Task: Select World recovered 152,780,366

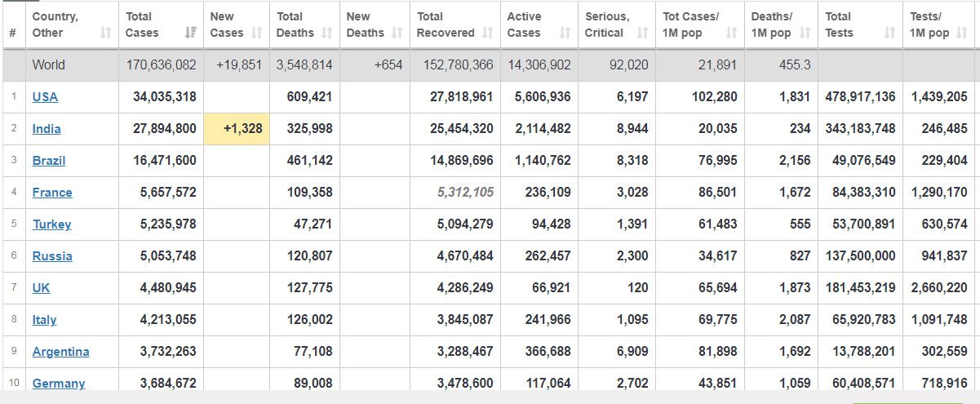Action: pos(458,64)
